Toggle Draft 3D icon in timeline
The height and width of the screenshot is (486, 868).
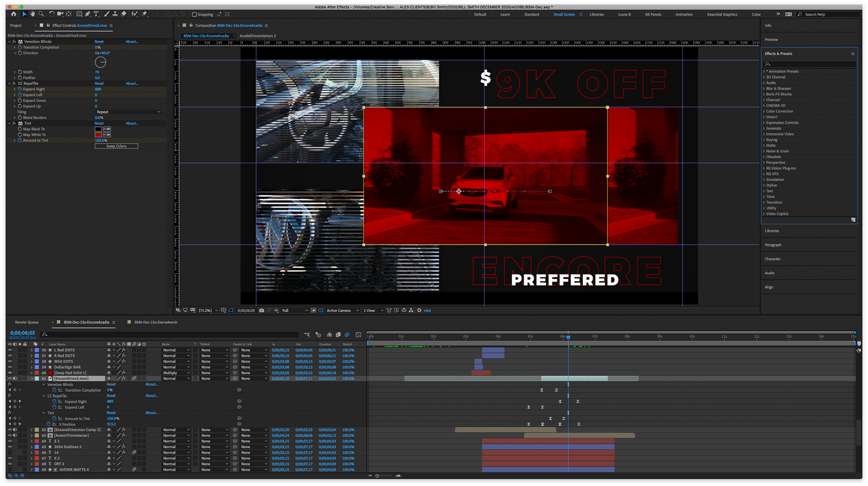318,334
